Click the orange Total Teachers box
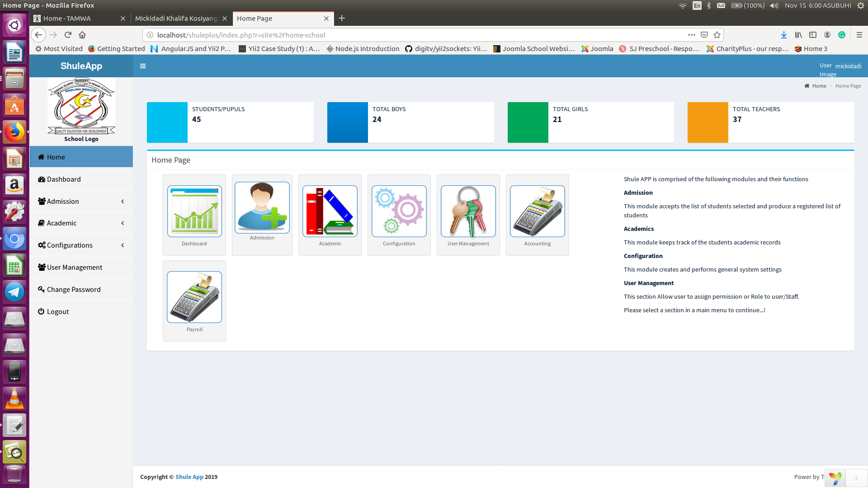Viewport: 868px width, 488px height. [708, 122]
